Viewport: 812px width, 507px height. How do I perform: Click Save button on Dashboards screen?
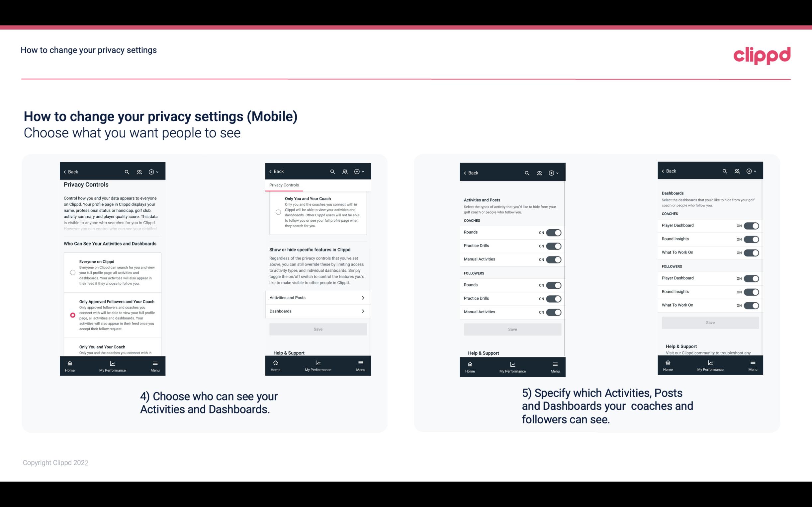[x=710, y=322]
